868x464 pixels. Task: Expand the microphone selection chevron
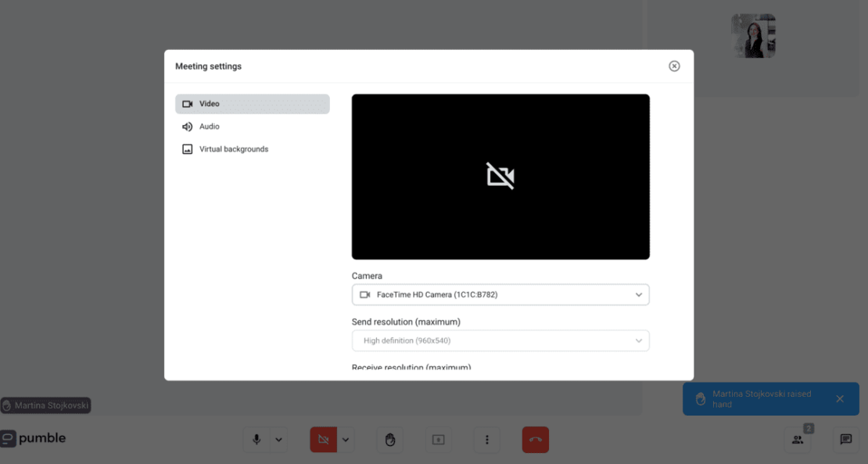pyautogui.click(x=278, y=439)
